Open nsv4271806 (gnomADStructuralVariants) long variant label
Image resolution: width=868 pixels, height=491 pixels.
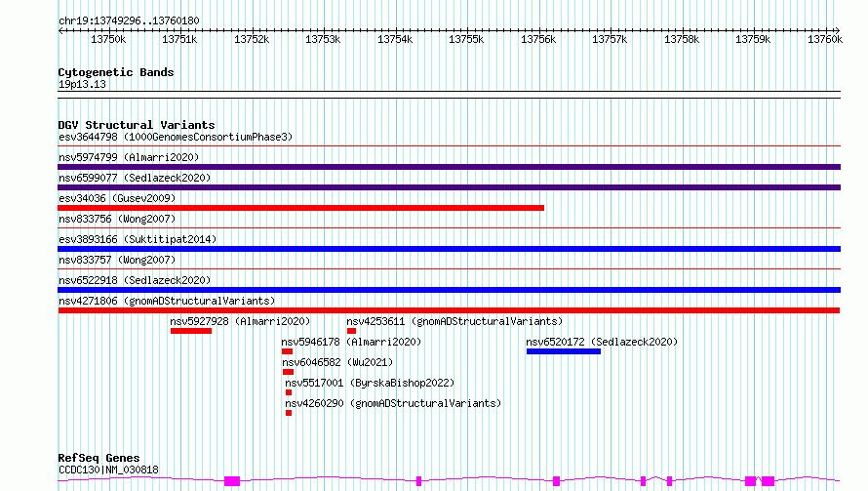[x=167, y=301]
